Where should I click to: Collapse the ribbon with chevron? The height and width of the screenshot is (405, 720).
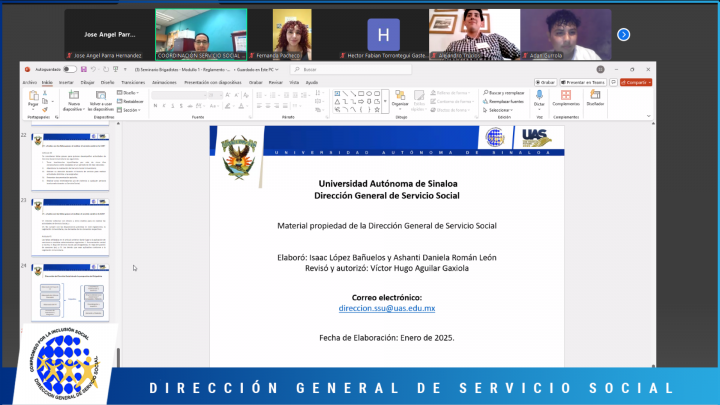click(648, 116)
